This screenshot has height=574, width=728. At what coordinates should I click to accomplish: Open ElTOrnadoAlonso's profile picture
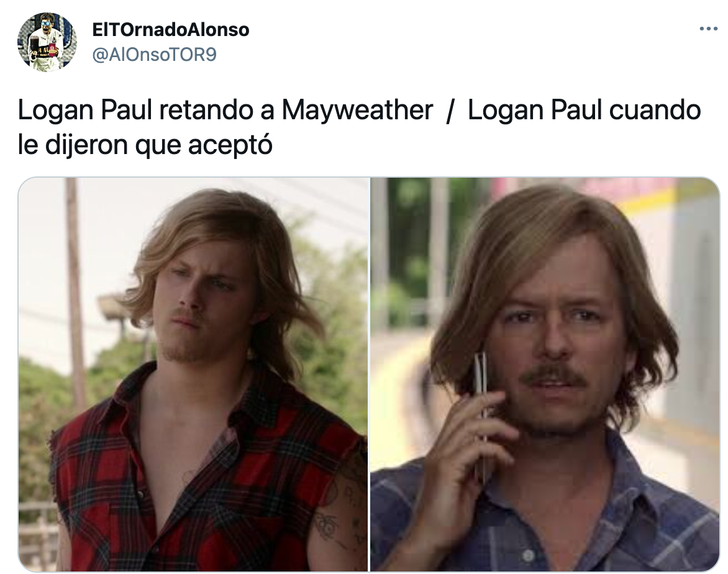click(47, 42)
